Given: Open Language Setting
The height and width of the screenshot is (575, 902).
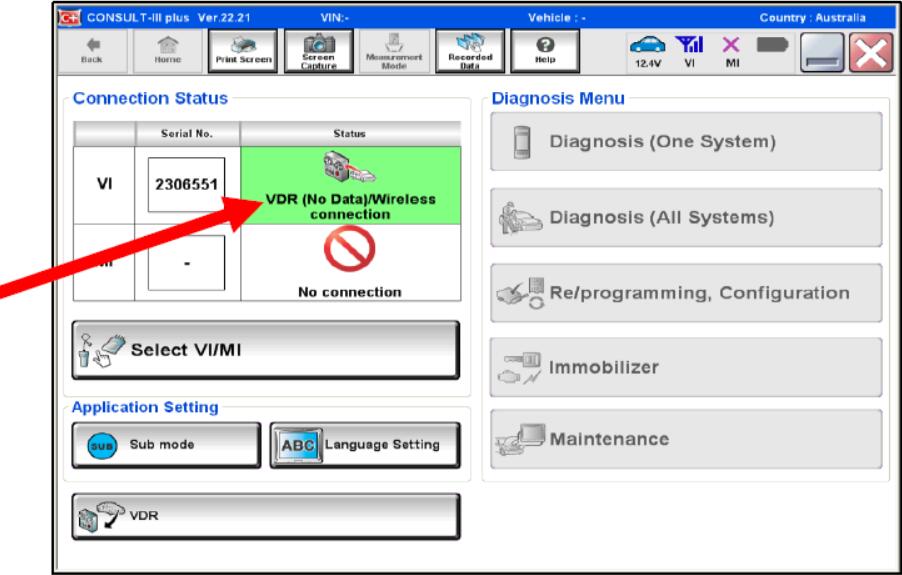Looking at the screenshot, I should click(365, 445).
